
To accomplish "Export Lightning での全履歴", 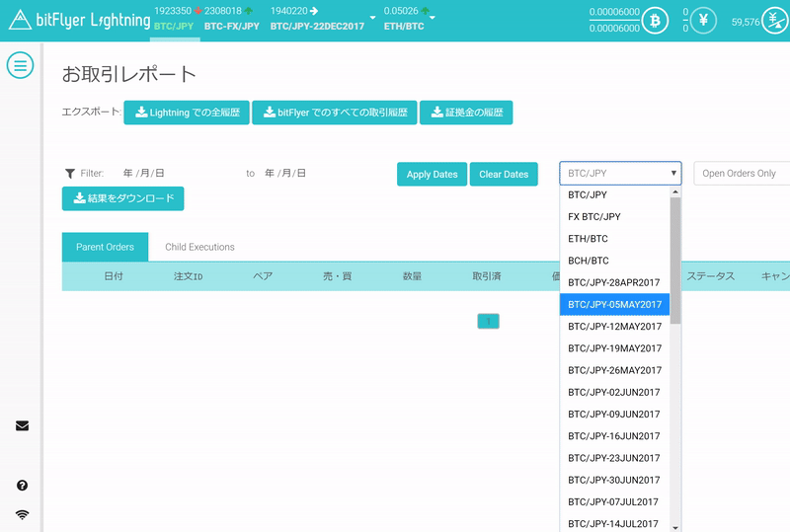I will 187,113.
